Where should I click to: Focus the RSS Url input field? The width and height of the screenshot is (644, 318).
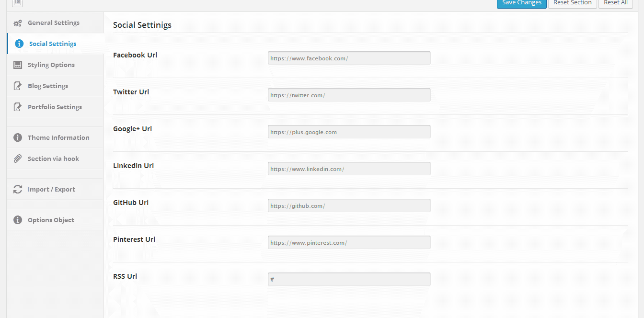[x=349, y=279]
